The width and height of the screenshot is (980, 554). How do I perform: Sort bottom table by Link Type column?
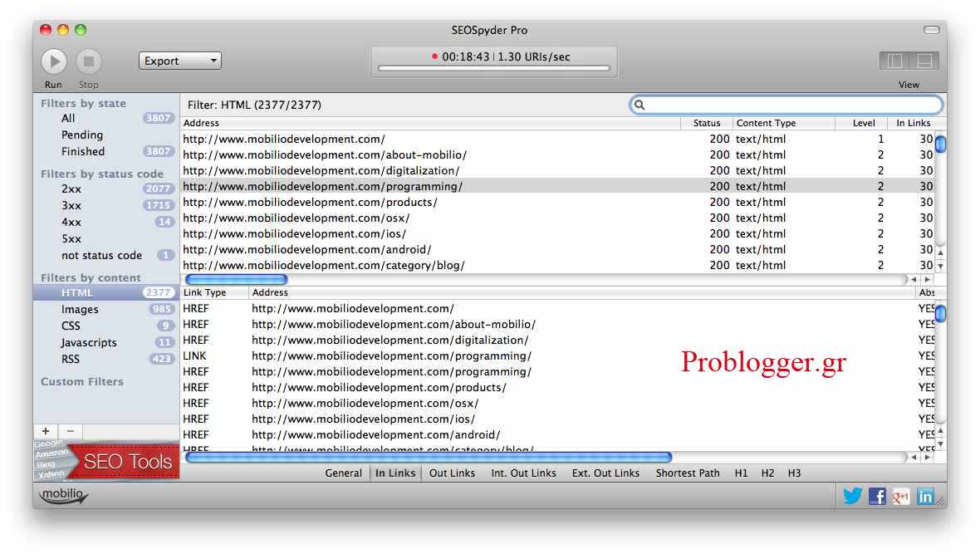click(x=214, y=292)
